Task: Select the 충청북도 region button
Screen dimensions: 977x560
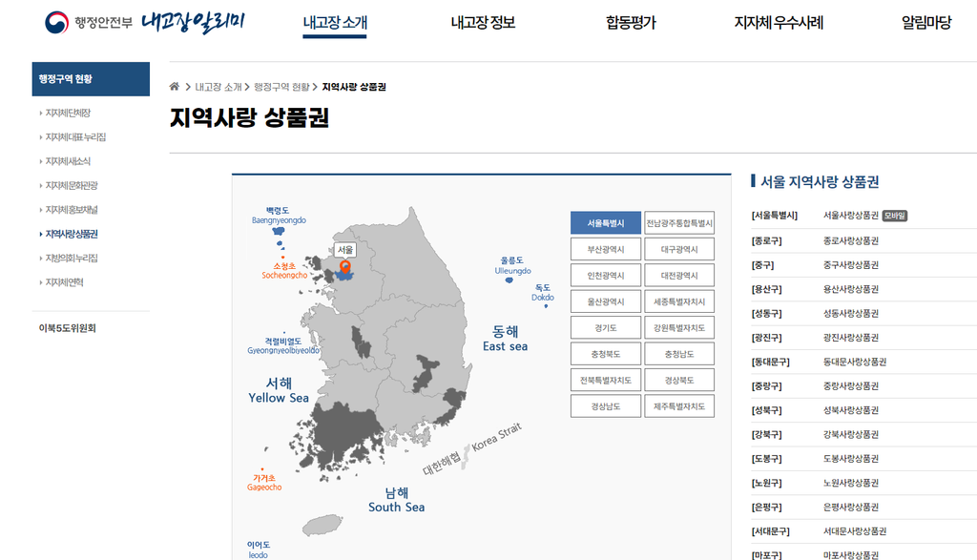Action: point(606,354)
